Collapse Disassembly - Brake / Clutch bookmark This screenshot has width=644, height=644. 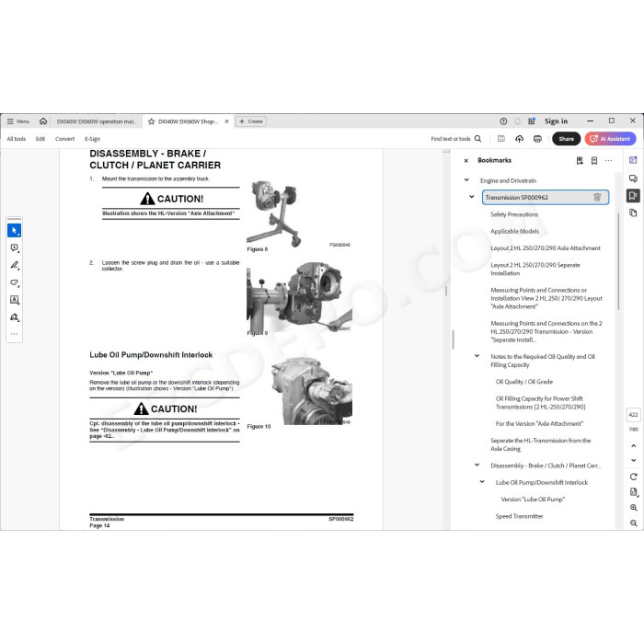tap(477, 465)
